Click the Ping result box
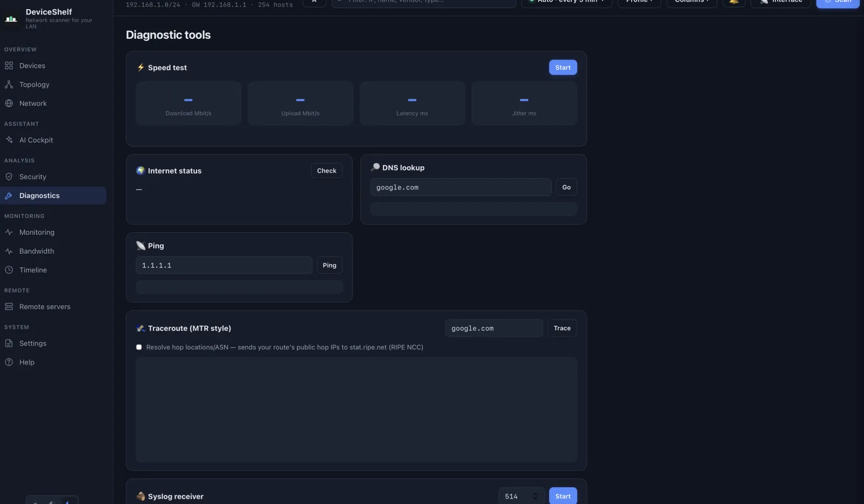864x504 pixels. click(x=239, y=287)
